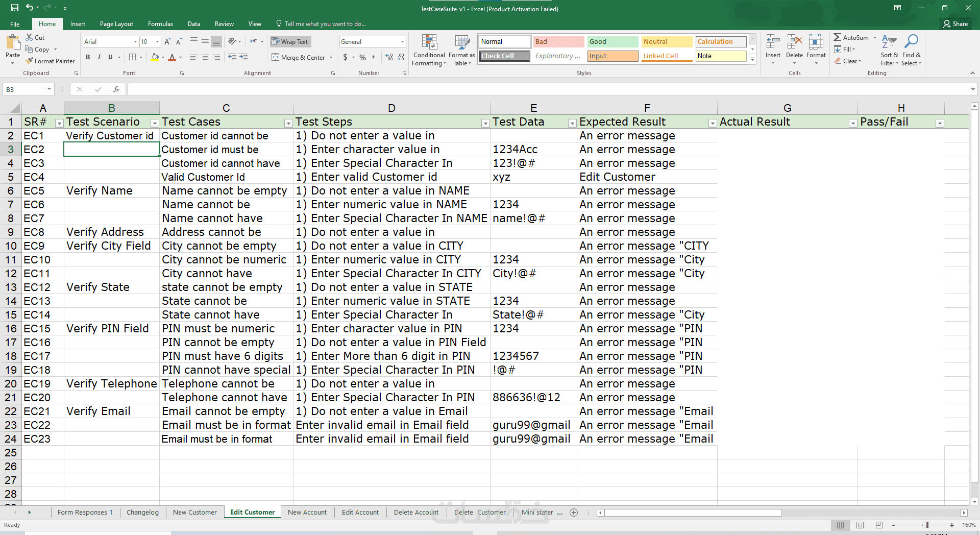
Task: Click the Cut scissors icon
Action: (x=29, y=37)
